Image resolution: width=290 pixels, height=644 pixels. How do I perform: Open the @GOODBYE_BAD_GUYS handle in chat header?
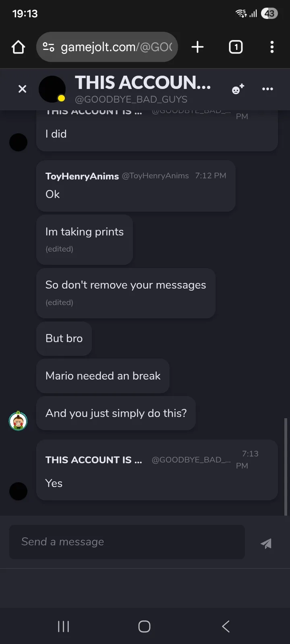(x=131, y=99)
